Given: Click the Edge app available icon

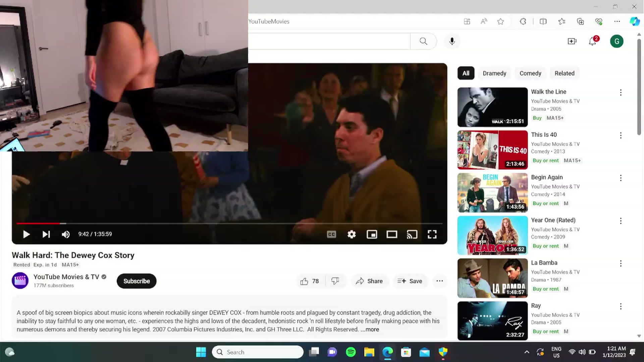Looking at the screenshot, I should click(x=467, y=21).
